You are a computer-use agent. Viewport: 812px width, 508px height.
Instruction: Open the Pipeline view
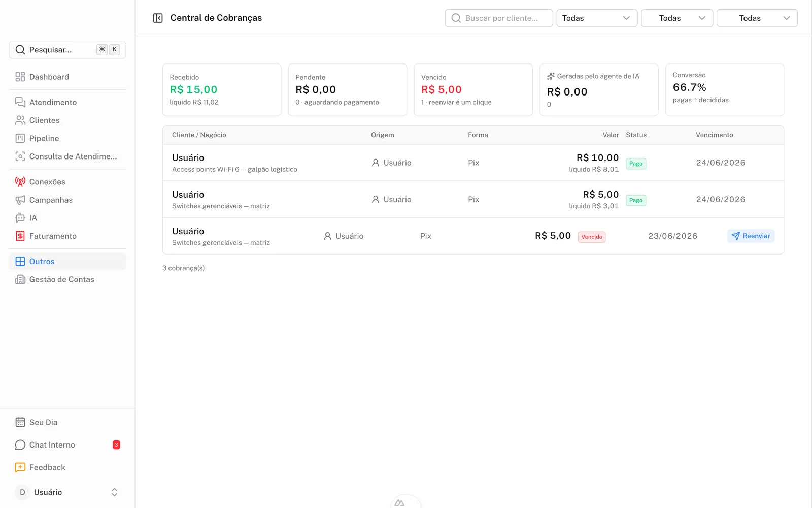[67, 138]
